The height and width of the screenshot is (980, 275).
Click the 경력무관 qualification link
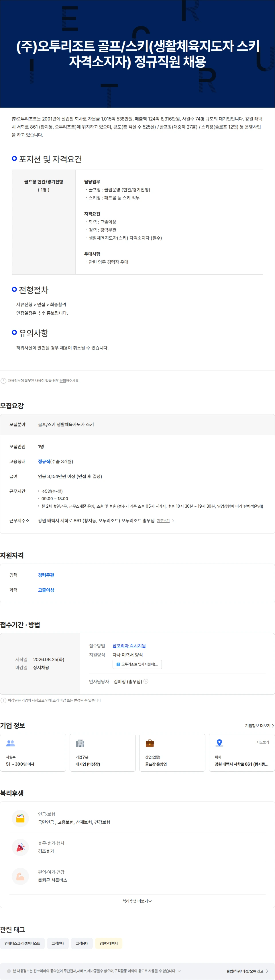coord(46,575)
